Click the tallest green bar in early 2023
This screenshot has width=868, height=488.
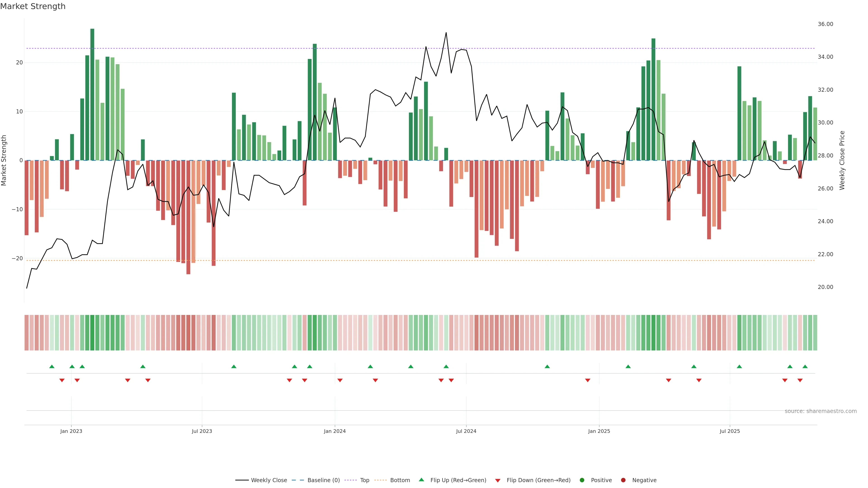92,94
